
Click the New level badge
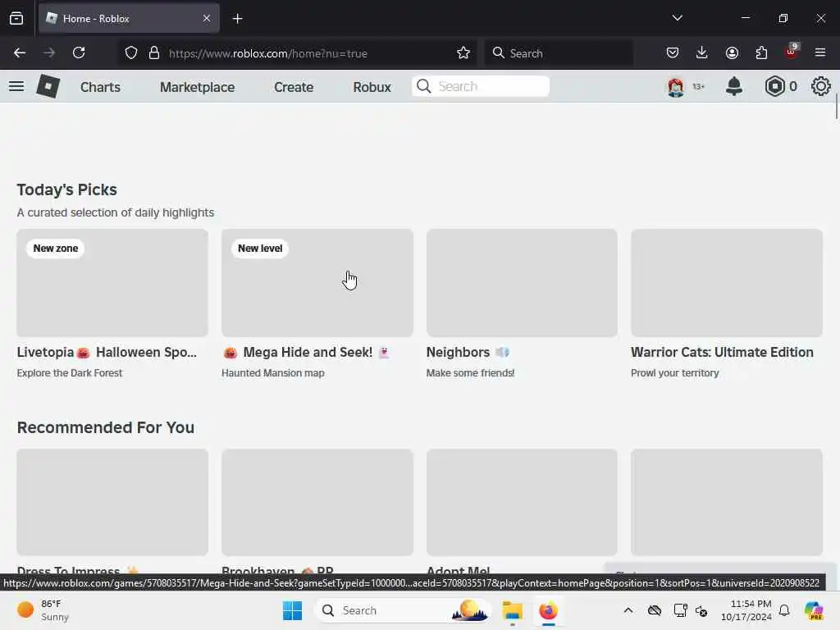point(260,248)
